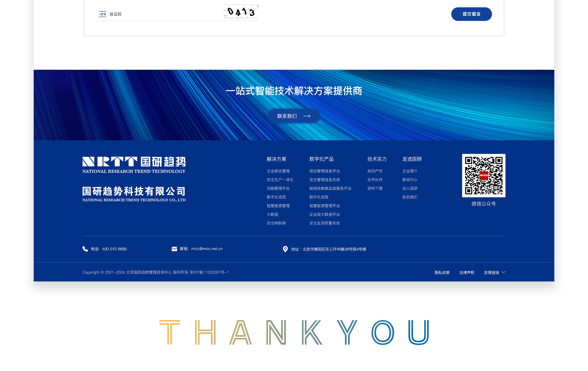Click the WeChat QR code image
The height and width of the screenshot is (371, 588).
(x=484, y=175)
